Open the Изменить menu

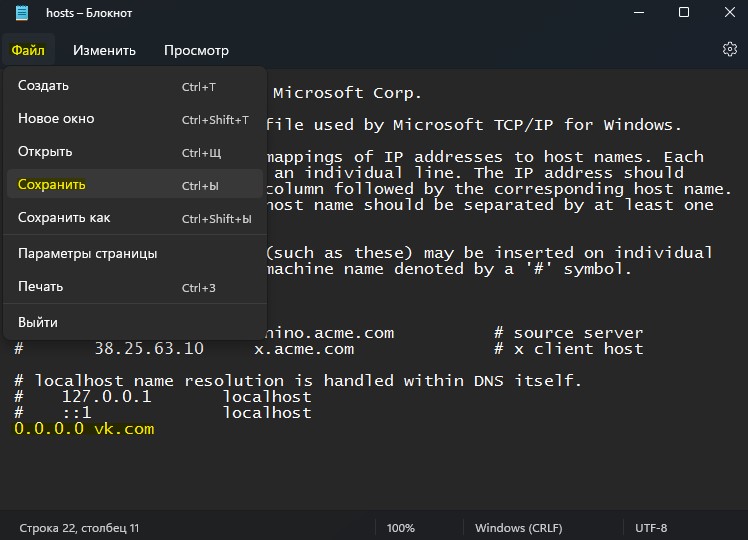[x=104, y=50]
